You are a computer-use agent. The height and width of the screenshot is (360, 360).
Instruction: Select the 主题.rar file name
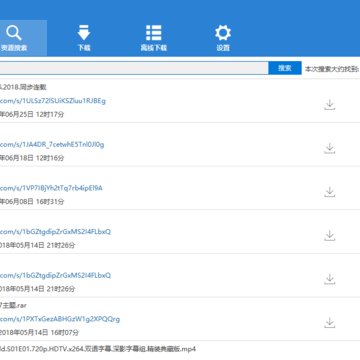[13, 306]
